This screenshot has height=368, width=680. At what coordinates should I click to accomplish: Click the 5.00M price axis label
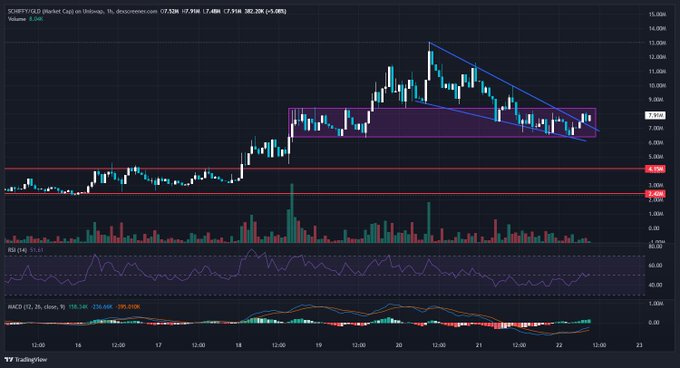tap(657, 156)
